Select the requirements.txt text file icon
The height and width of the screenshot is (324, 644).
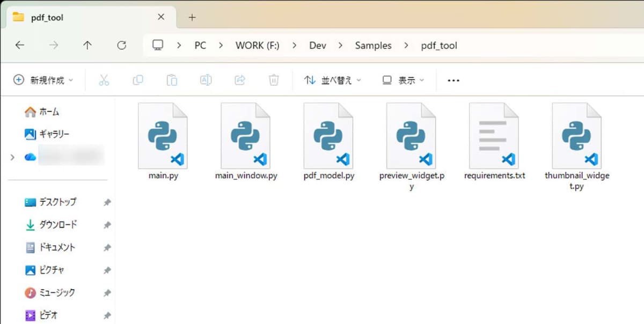tap(494, 136)
